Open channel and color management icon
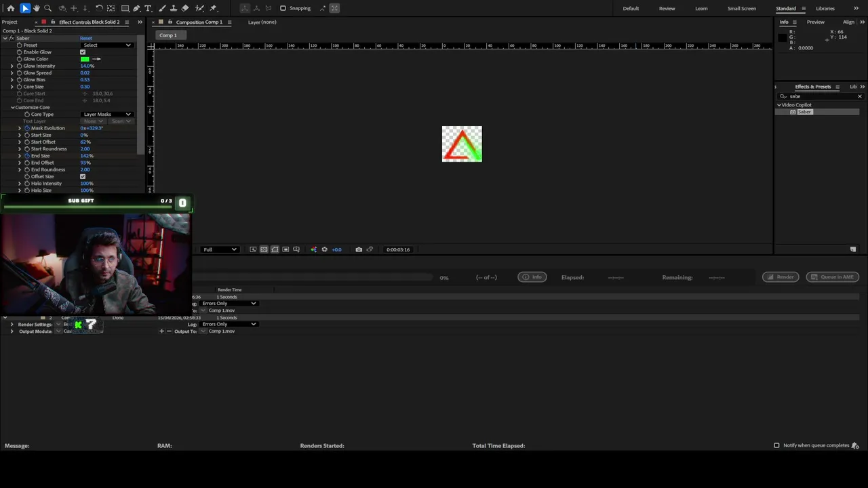The image size is (868, 488). pyautogui.click(x=313, y=249)
